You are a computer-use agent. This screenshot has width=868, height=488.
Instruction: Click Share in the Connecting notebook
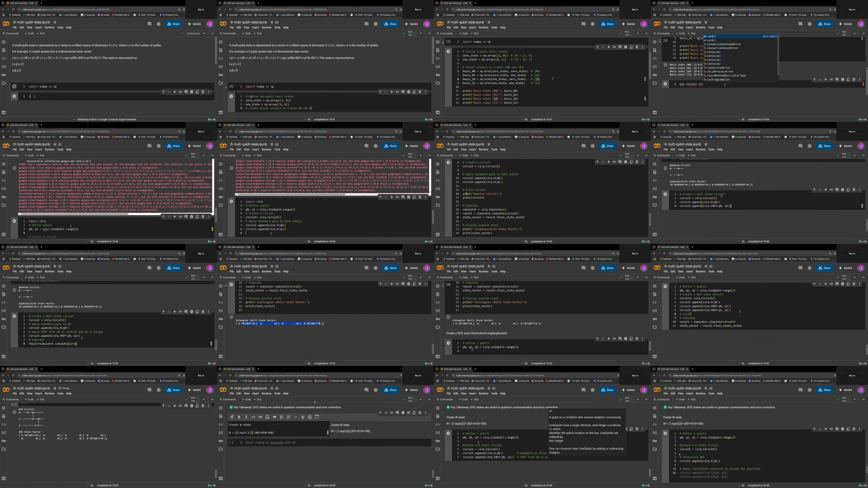(x=174, y=24)
